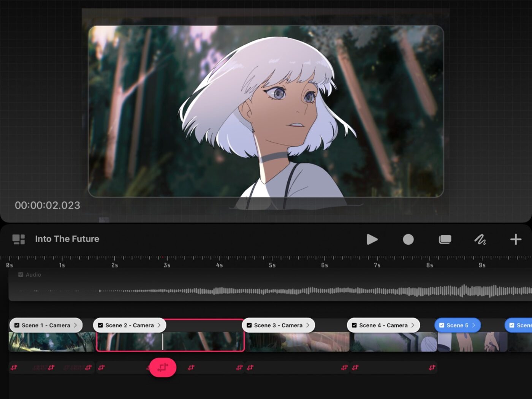This screenshot has height=399, width=532.
Task: Uncheck the Scene 1 - Camera checkbox
Action: tap(17, 325)
